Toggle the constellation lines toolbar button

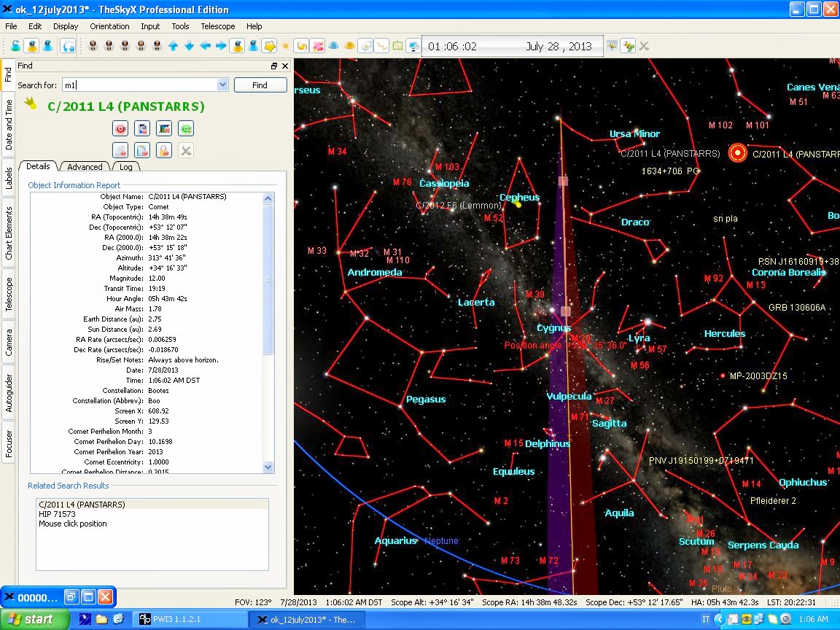click(x=381, y=46)
